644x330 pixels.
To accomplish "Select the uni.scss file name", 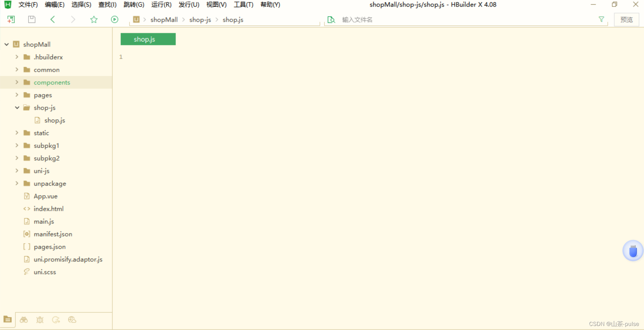I will coord(45,272).
